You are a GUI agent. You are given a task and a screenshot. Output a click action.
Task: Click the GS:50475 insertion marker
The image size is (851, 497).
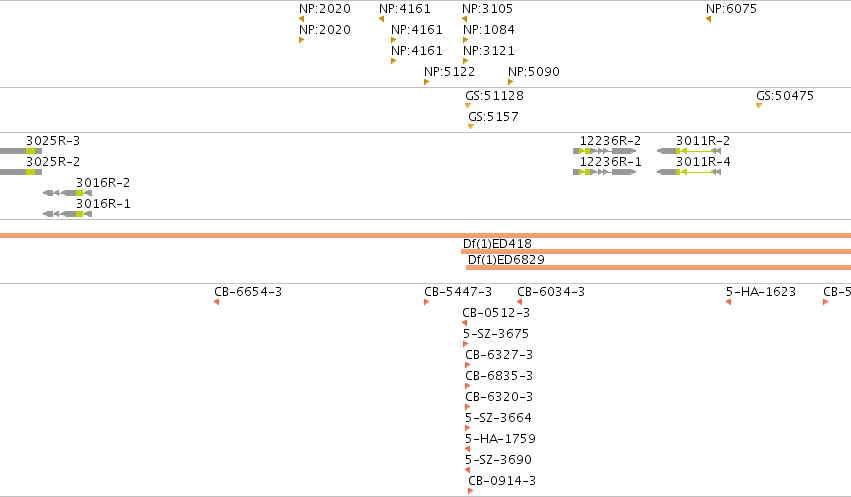pyautogui.click(x=759, y=106)
